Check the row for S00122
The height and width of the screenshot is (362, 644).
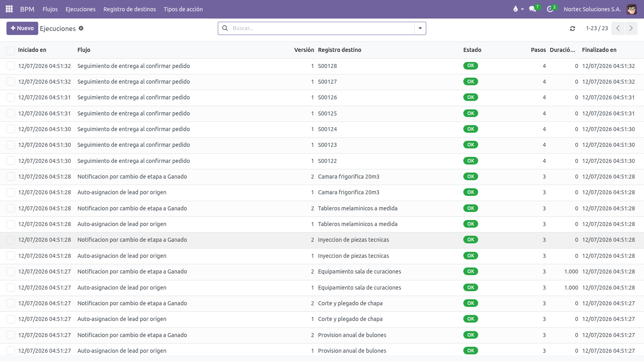(10, 161)
